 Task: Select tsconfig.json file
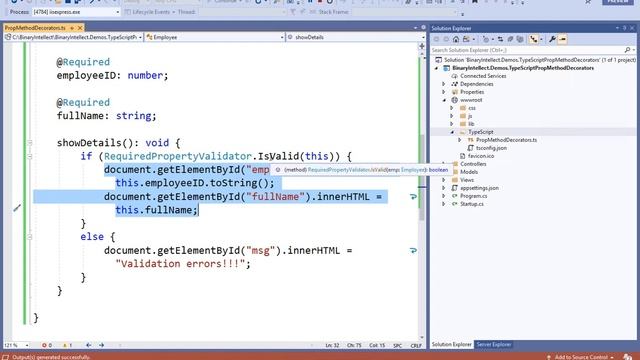tap(491, 148)
